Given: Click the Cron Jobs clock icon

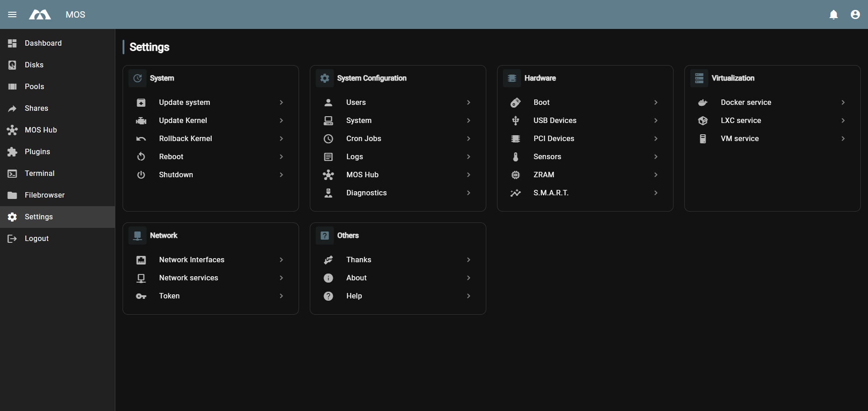Looking at the screenshot, I should (328, 138).
